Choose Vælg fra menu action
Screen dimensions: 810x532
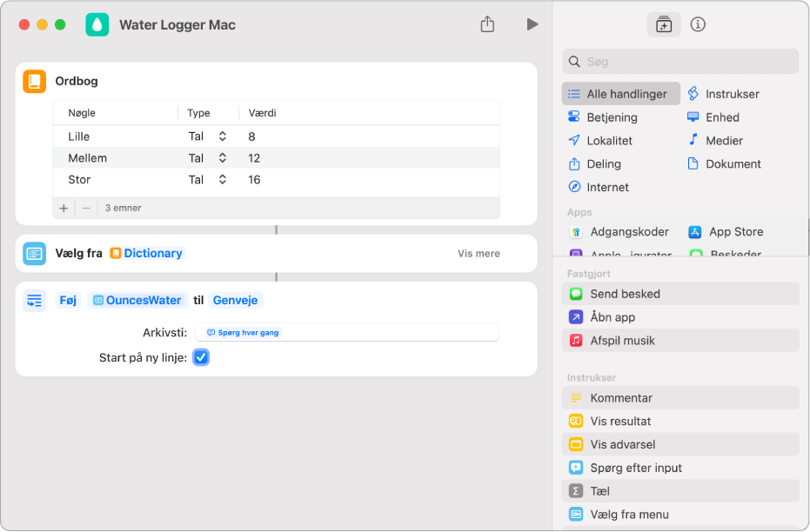click(680, 515)
